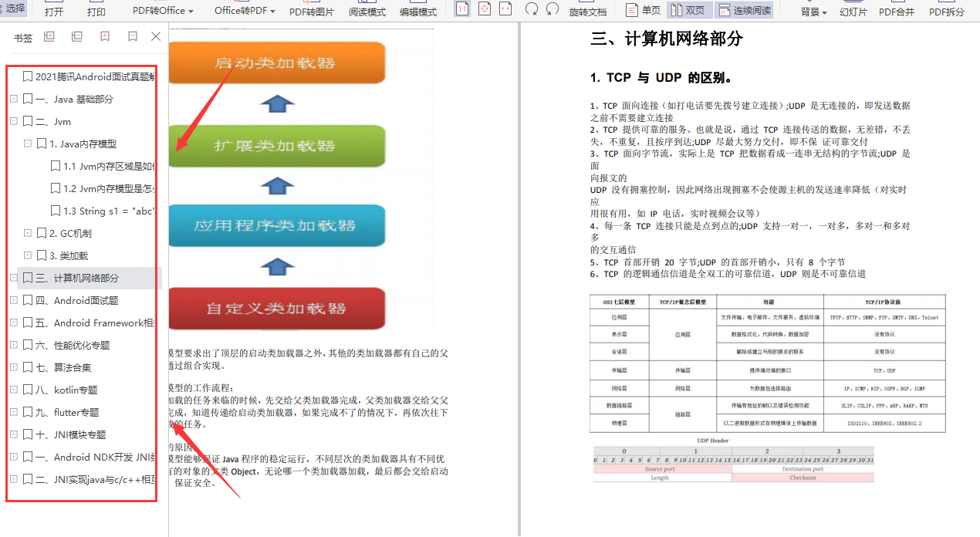The width and height of the screenshot is (980, 537).
Task: Expand the 3. 类加载 bookmark node
Action: (x=28, y=255)
